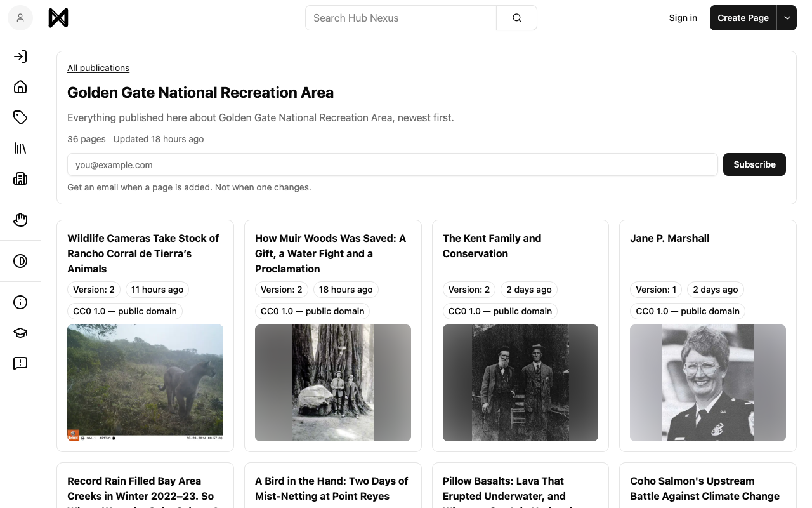812x508 pixels.
Task: Click the Search Hub Nexus field
Action: (x=401, y=18)
